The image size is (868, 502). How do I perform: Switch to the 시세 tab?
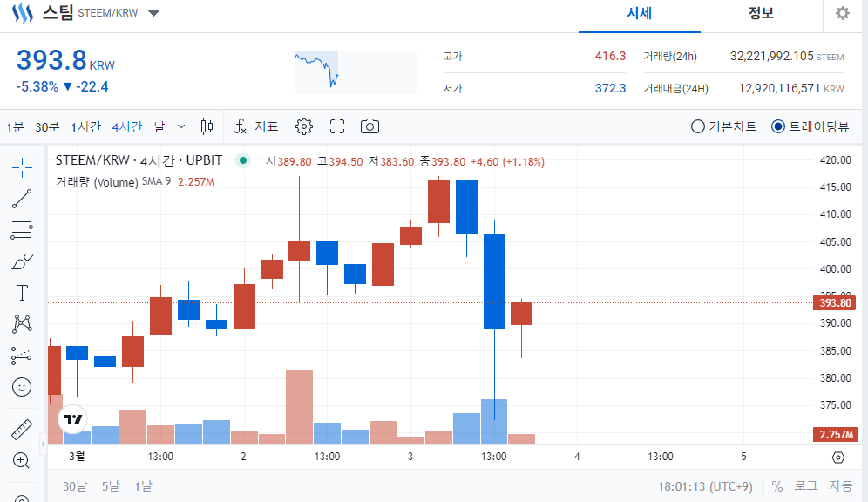(640, 14)
